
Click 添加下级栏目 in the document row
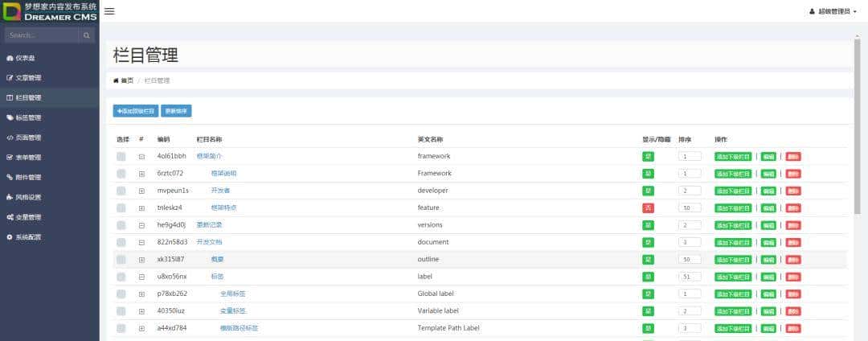pyautogui.click(x=734, y=242)
